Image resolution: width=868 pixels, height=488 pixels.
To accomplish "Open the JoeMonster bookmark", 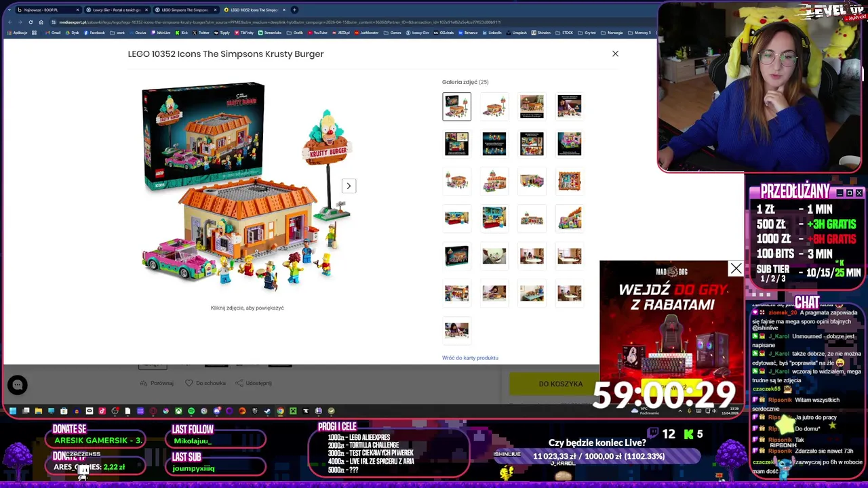I will (366, 33).
